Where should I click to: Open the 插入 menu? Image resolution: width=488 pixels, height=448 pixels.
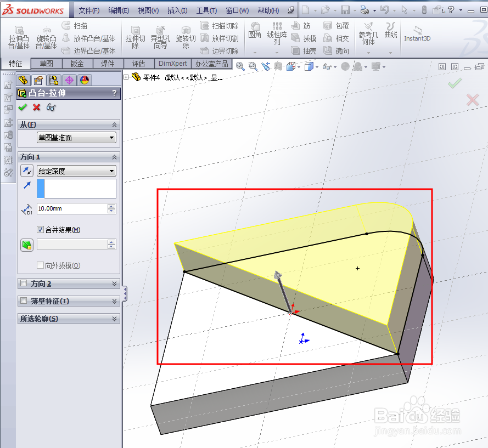pyautogui.click(x=177, y=10)
